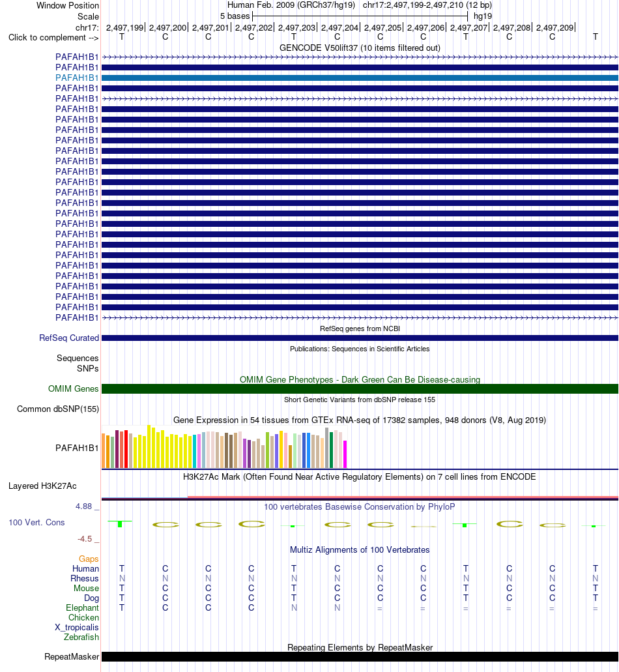Click the 'Common dbSNP(155)' track label
Image resolution: width=619 pixels, height=672 pixels.
[x=58, y=409]
